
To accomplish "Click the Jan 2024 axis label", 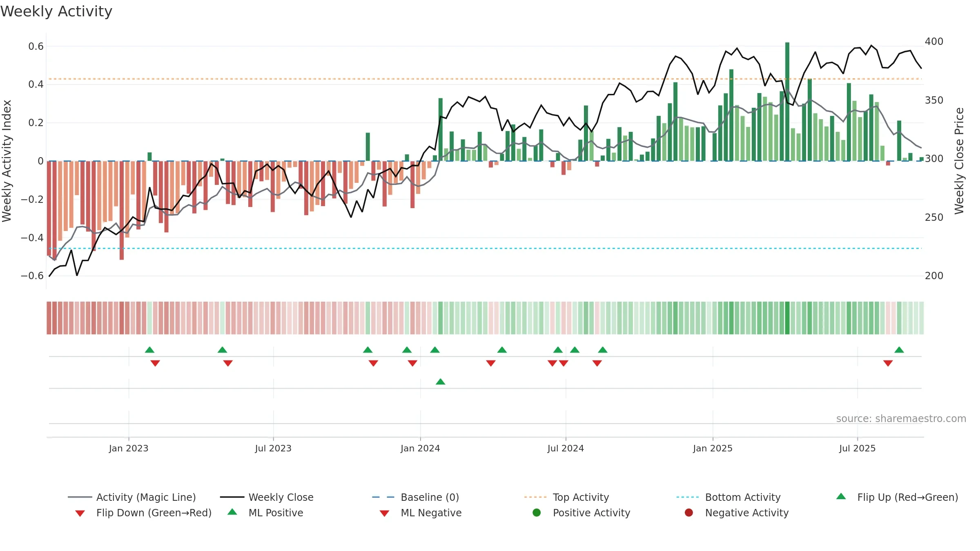I will pyautogui.click(x=420, y=448).
